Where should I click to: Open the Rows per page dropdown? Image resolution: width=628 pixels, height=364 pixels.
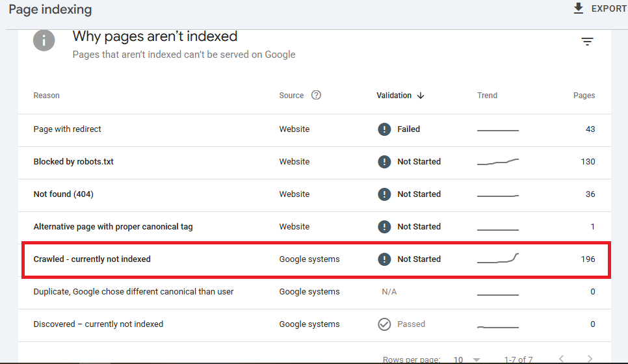pyautogui.click(x=467, y=359)
